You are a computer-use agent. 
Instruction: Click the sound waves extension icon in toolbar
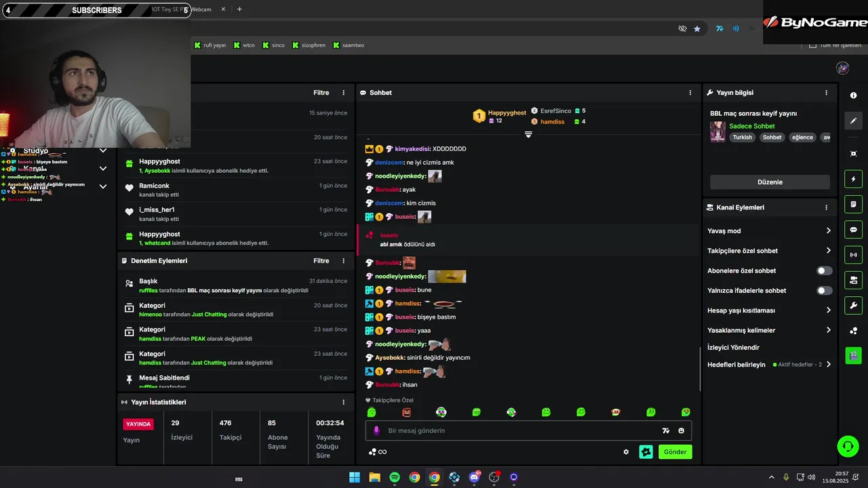[736, 28]
